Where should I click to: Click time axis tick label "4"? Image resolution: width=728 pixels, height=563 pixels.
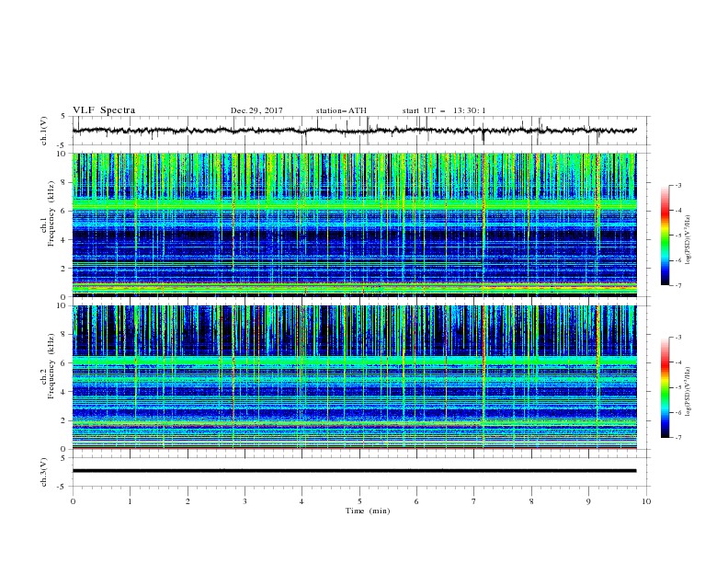pyautogui.click(x=301, y=501)
